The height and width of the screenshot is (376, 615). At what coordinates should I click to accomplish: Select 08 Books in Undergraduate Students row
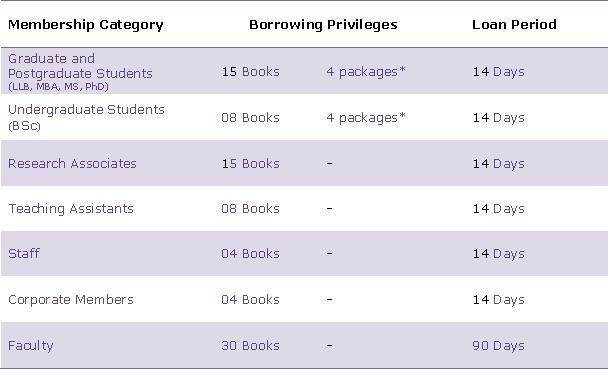point(250,118)
